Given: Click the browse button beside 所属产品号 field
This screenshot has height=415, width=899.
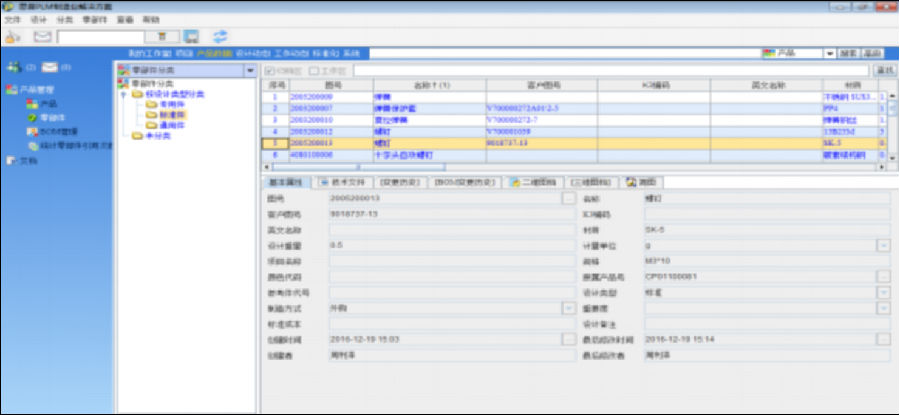Looking at the screenshot, I should pos(884,277).
